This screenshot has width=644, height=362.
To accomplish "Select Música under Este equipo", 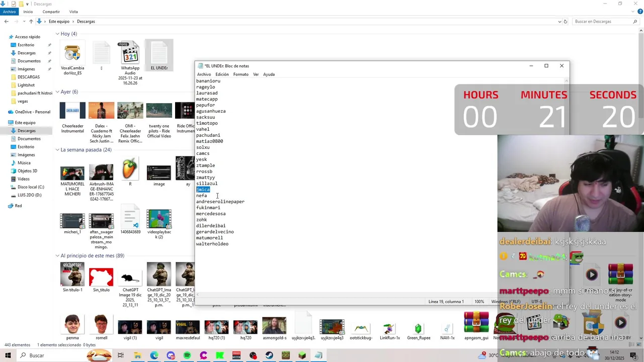I will pos(24,163).
